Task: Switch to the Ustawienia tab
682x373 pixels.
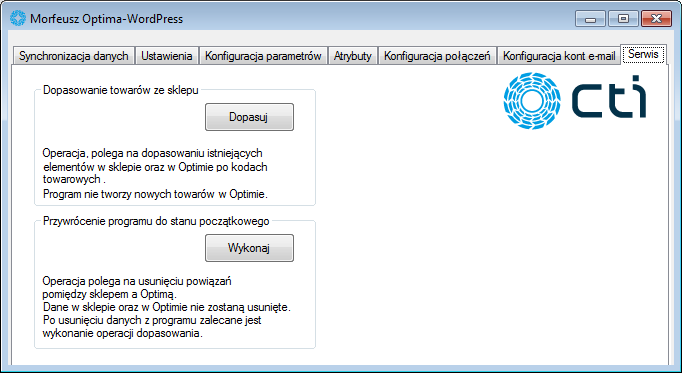Action: (167, 56)
